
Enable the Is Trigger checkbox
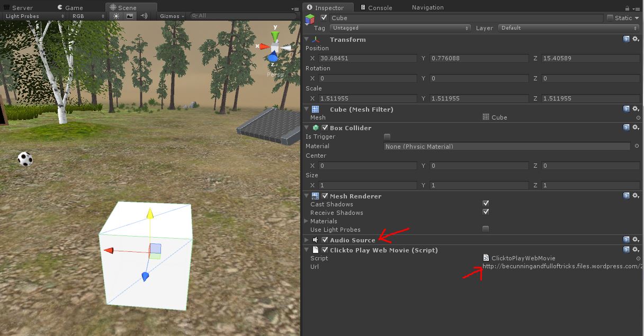point(387,137)
